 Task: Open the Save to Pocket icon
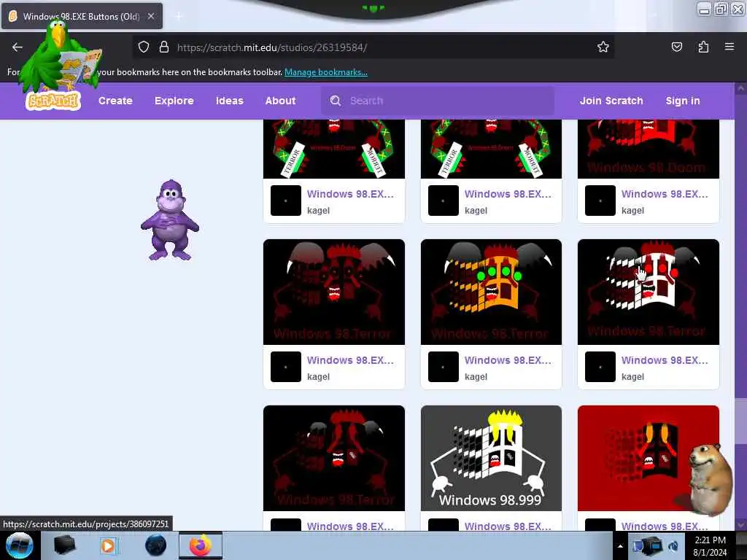[676, 47]
